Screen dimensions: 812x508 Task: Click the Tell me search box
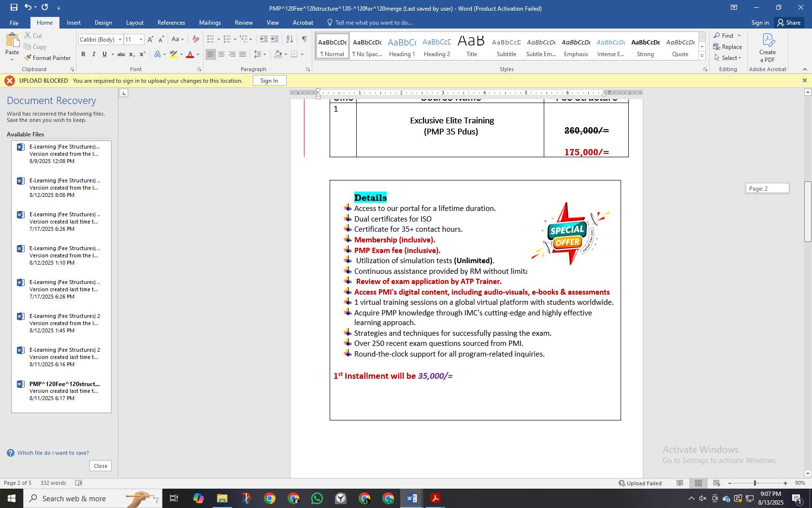click(370, 23)
